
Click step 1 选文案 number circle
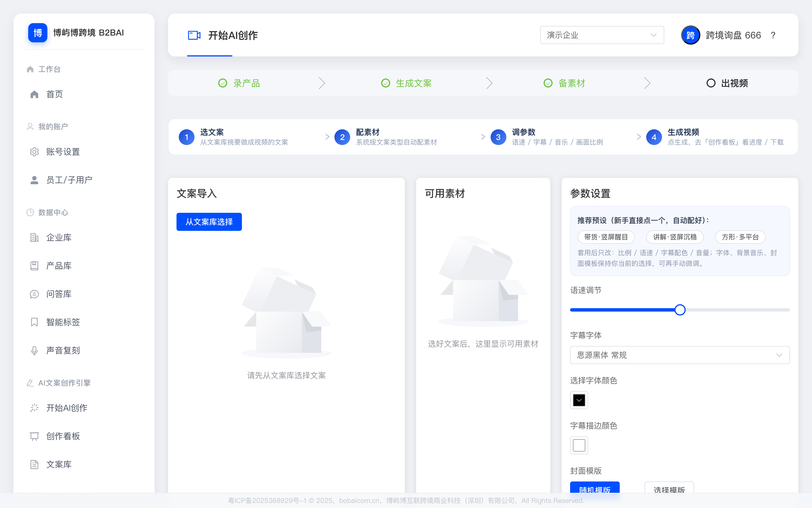[x=187, y=137]
